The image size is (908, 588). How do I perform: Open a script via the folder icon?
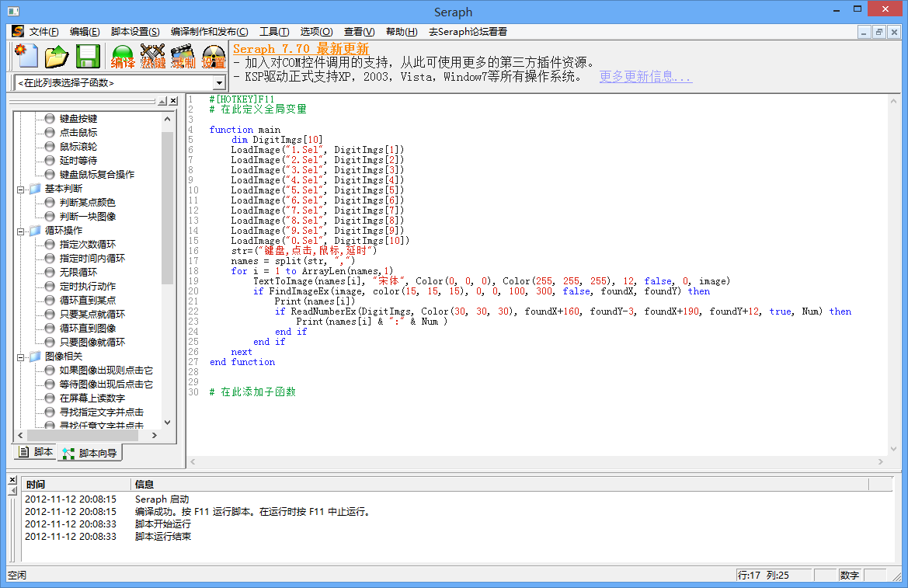(56, 57)
